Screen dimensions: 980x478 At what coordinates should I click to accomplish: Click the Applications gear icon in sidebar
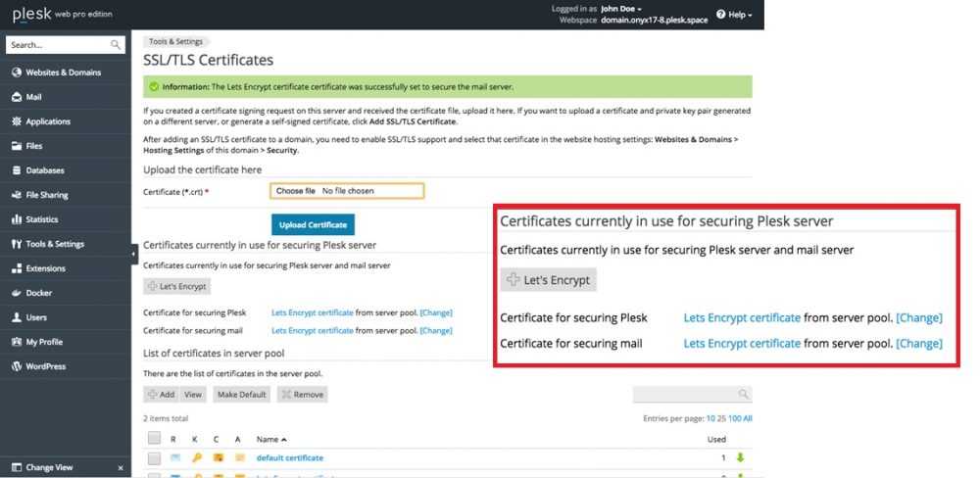coord(17,121)
